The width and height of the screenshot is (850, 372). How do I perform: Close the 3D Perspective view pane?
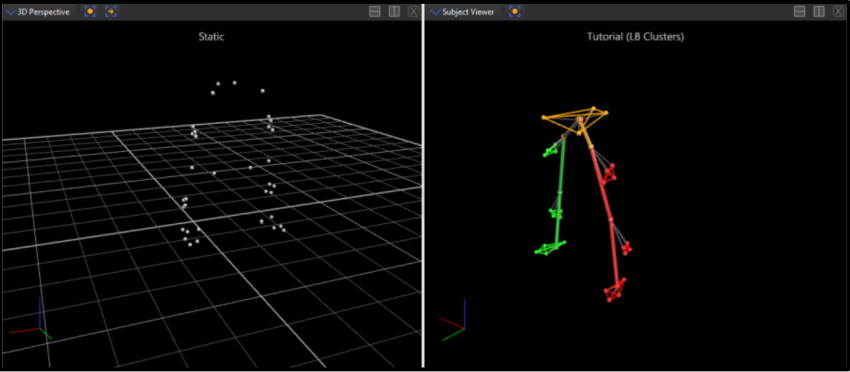[413, 11]
